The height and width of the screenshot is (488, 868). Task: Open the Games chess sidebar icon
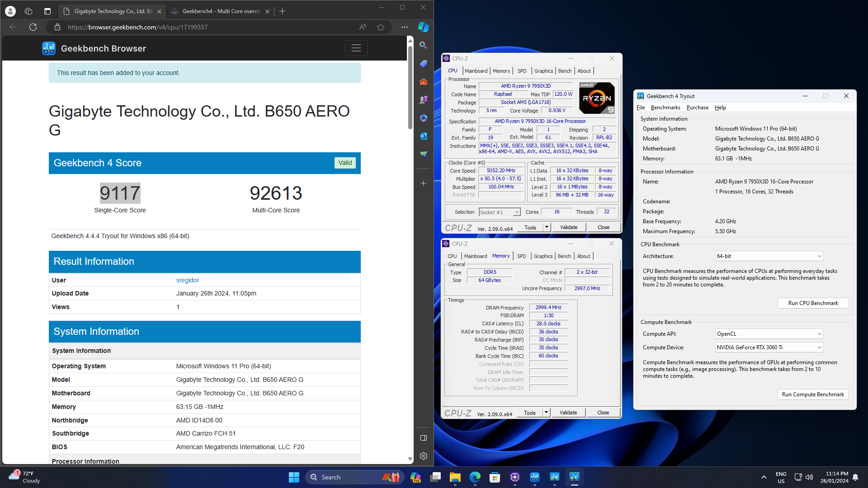(423, 99)
